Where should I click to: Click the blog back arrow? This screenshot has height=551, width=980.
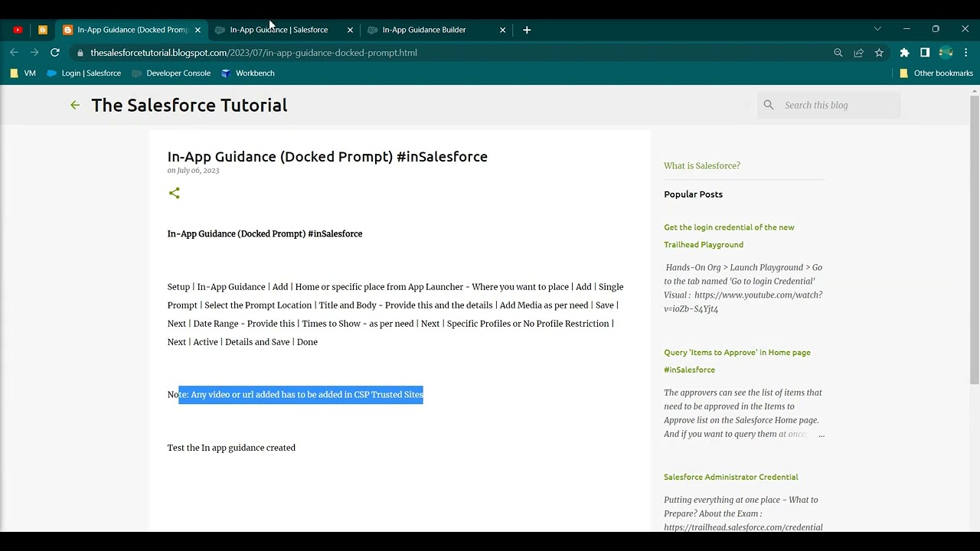coord(75,105)
